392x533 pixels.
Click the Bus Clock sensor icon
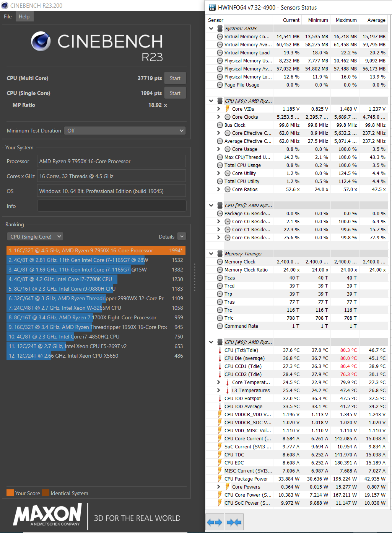[220, 125]
